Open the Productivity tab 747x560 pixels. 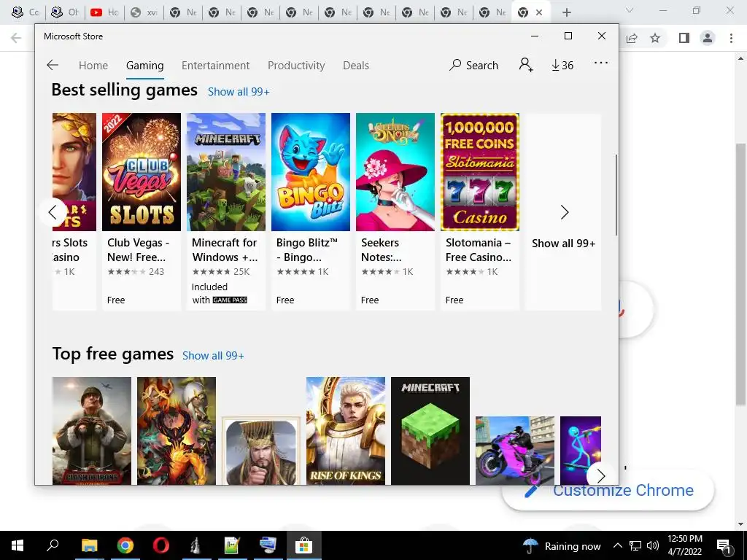pyautogui.click(x=296, y=65)
